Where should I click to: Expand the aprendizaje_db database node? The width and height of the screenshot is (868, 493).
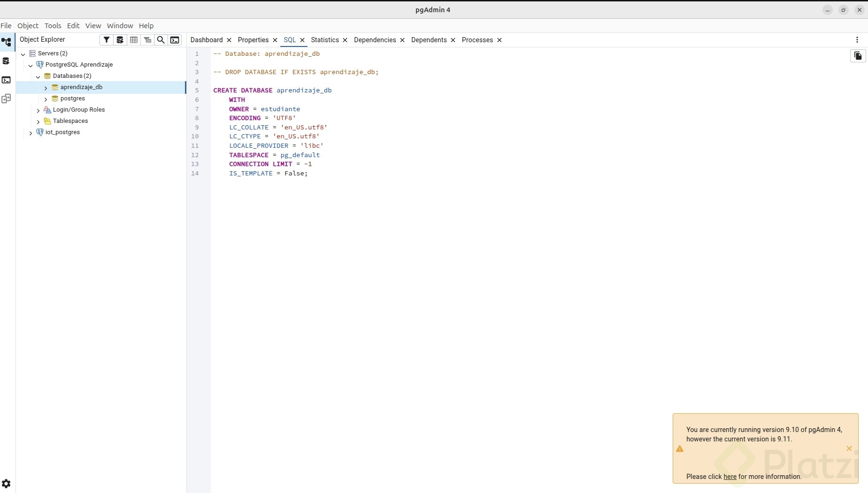pyautogui.click(x=46, y=88)
